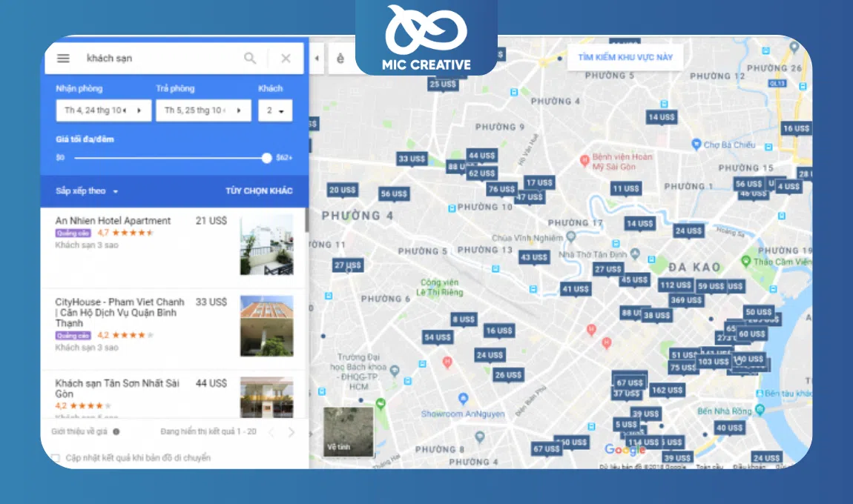
Task: Open the Nhận phòng date field
Action: (x=103, y=110)
